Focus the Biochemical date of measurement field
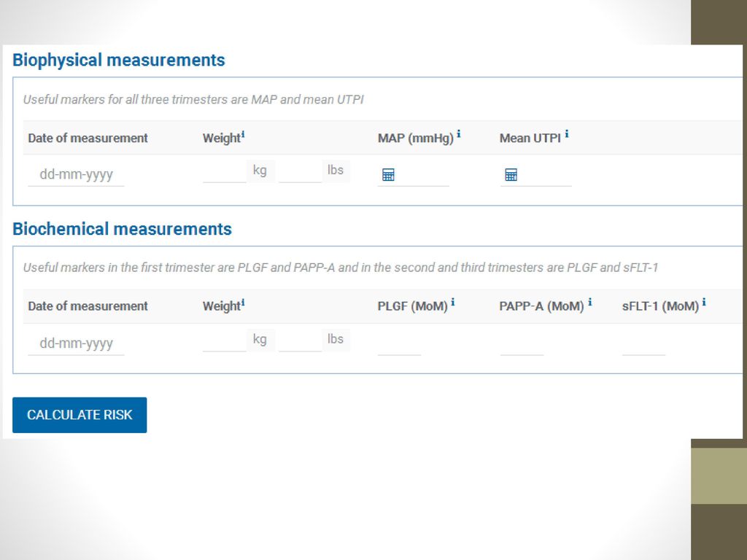The height and width of the screenshot is (560, 747). click(x=76, y=343)
